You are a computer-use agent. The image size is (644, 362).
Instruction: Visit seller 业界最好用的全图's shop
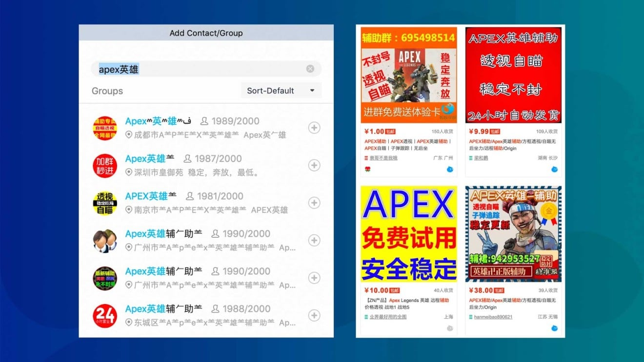[388, 317]
